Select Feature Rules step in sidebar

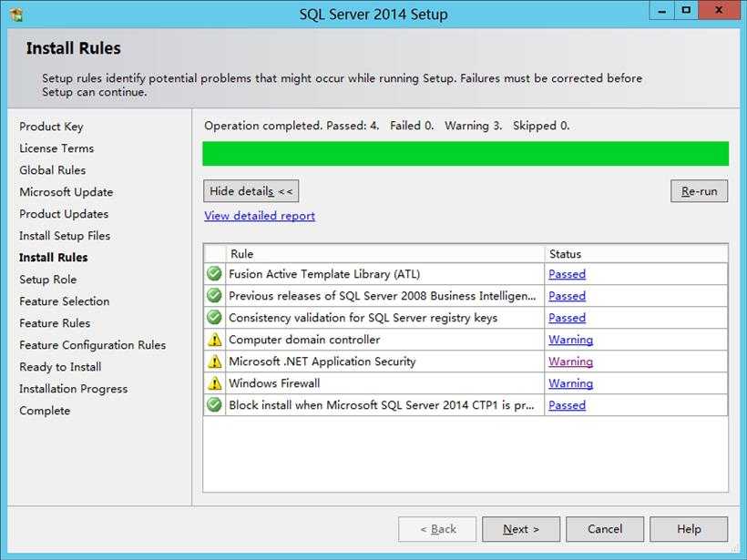click(x=55, y=323)
